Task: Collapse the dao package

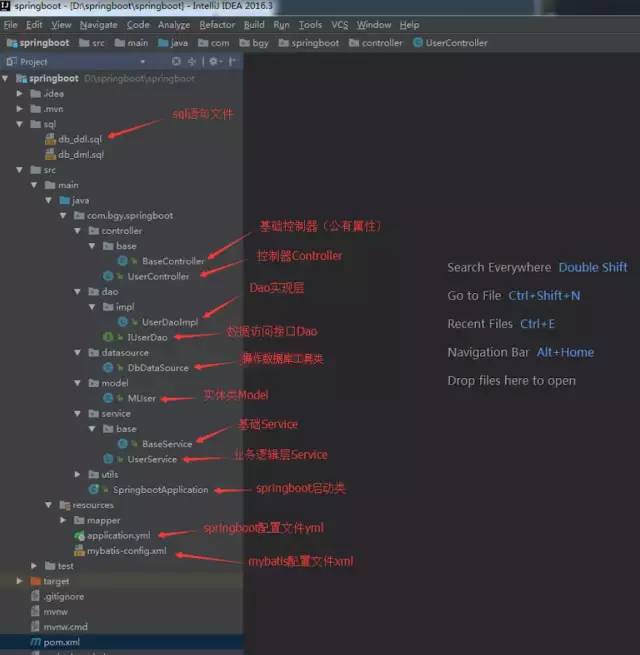Action: pyautogui.click(x=77, y=292)
